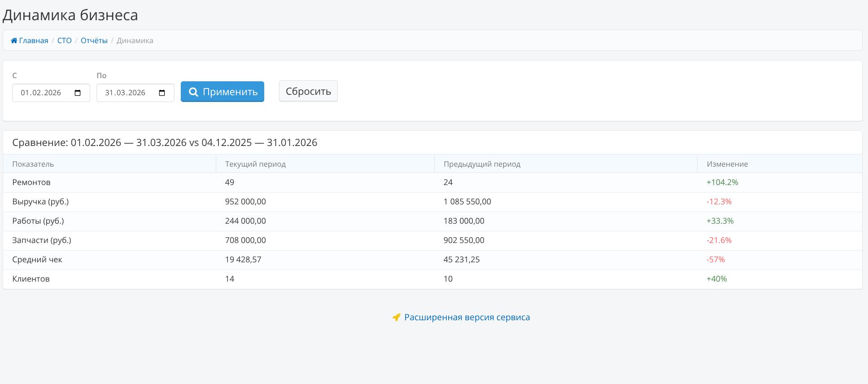Click the Изменение column header
Screen dimensions: 868x384
[x=727, y=164]
